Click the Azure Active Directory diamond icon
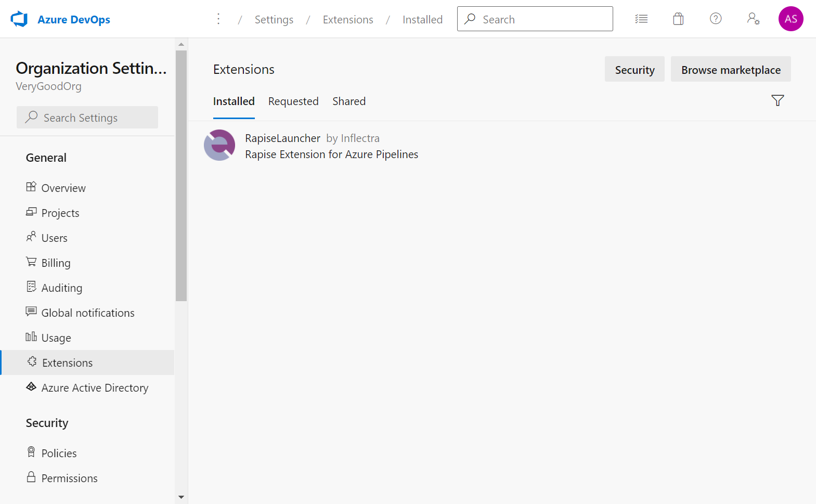Viewport: 816px width, 504px height. 31,386
